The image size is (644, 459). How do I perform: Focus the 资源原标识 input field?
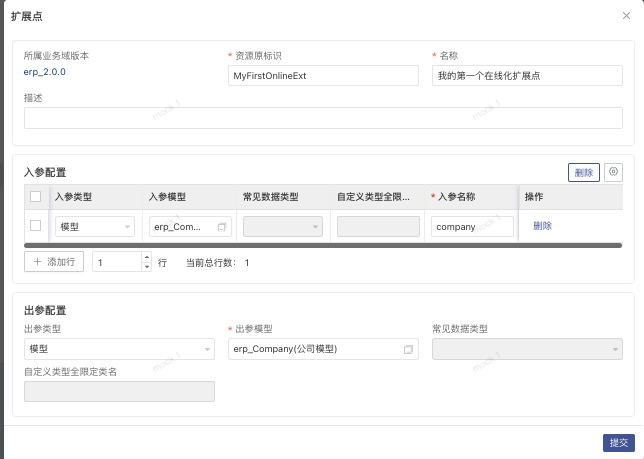pyautogui.click(x=323, y=76)
